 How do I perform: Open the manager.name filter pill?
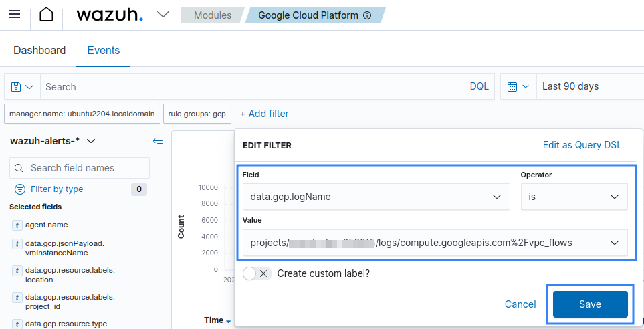pos(82,114)
